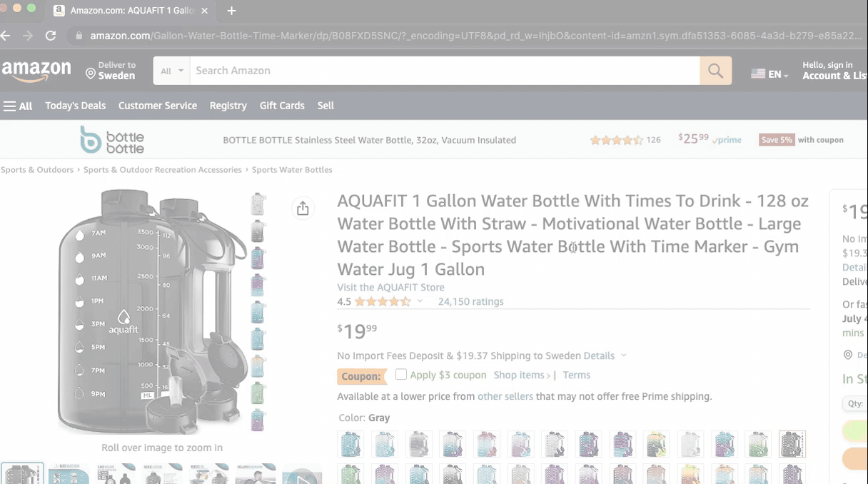Open the All hamburger menu

coord(17,106)
